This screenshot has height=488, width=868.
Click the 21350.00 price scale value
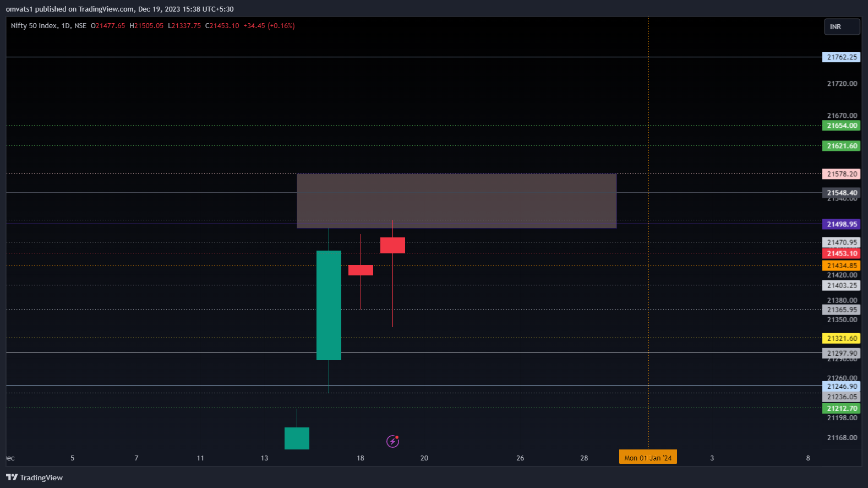(842, 320)
